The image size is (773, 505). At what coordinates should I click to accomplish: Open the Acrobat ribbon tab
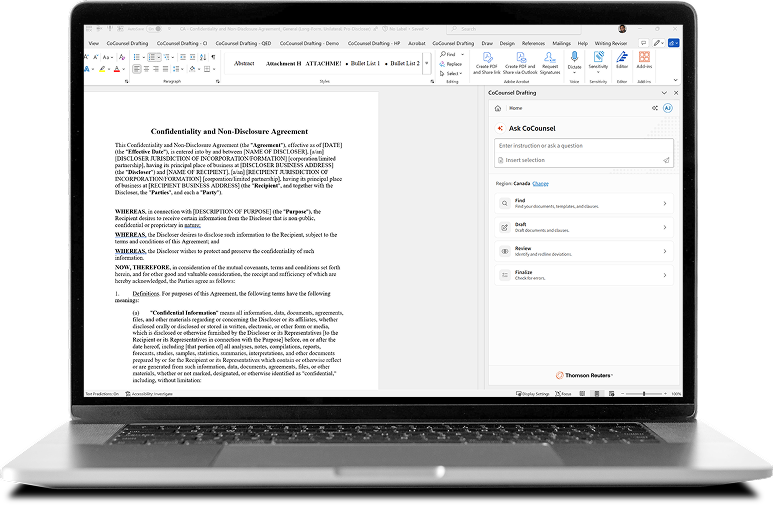click(417, 43)
